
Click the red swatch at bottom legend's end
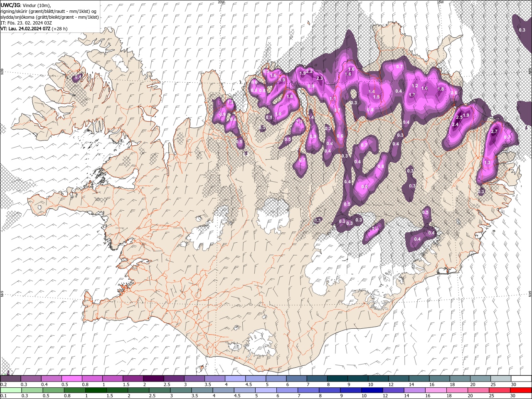pyautogui.click(x=521, y=390)
